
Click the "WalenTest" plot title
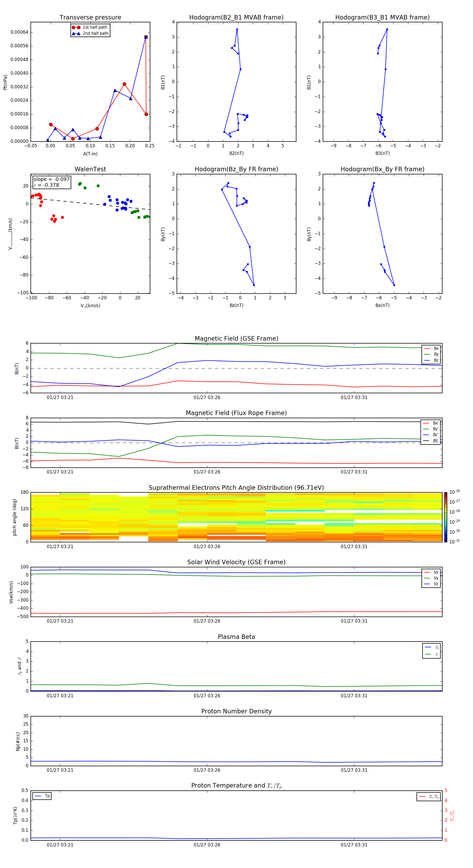click(90, 169)
